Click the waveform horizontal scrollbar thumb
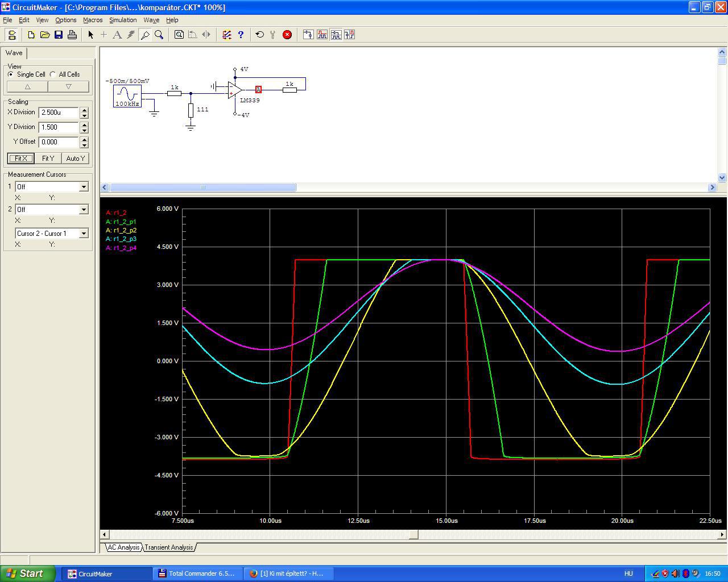 pyautogui.click(x=413, y=534)
